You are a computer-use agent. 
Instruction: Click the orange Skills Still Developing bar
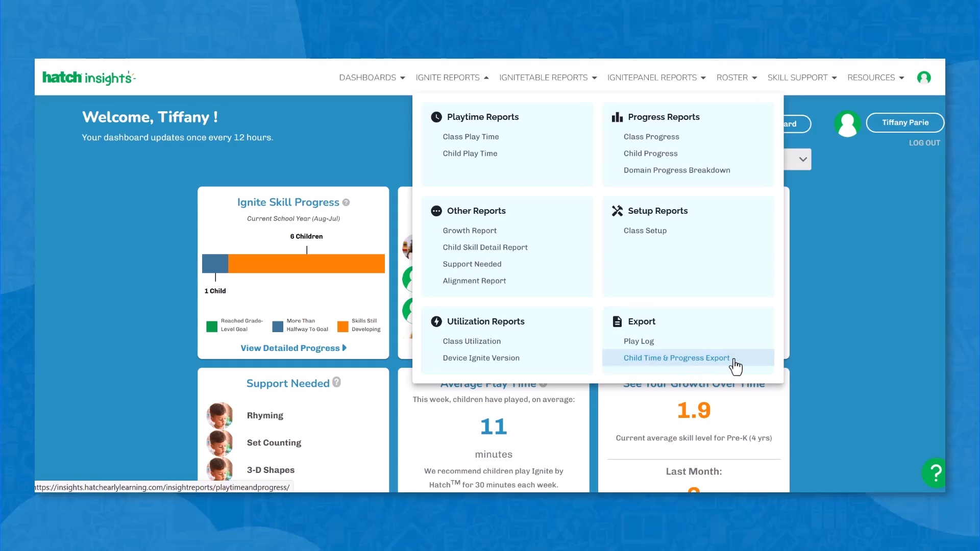click(x=306, y=264)
